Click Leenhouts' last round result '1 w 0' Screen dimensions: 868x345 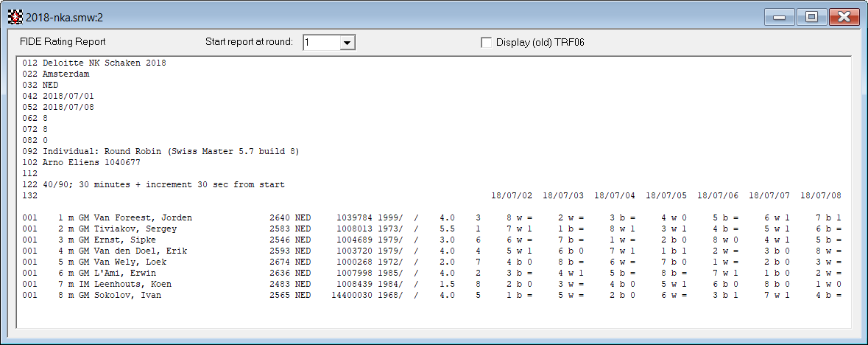click(x=828, y=284)
